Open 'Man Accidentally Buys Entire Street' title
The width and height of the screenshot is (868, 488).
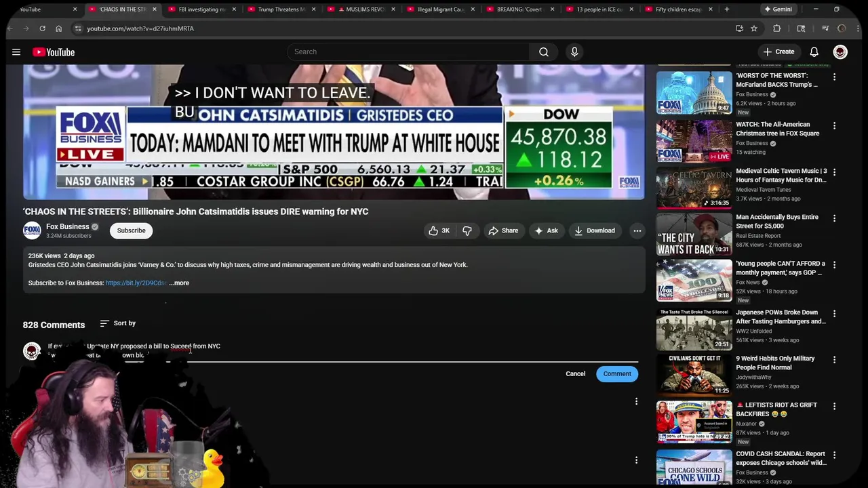[777, 222]
